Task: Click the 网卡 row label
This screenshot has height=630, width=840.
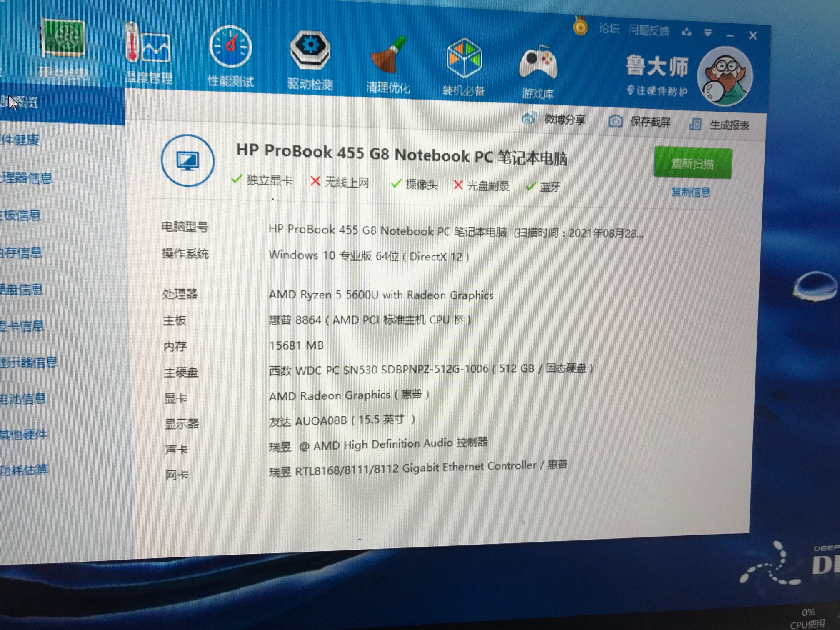Action: click(177, 475)
